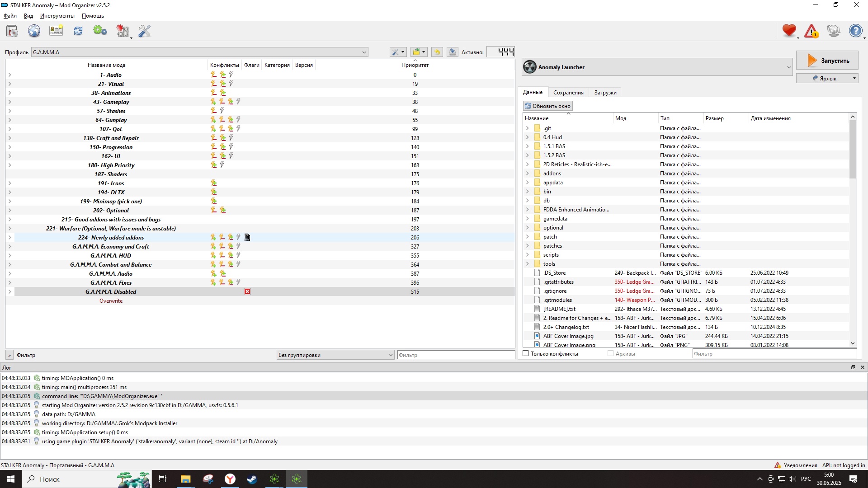
Task: Click the create backup icon
Action: point(452,52)
